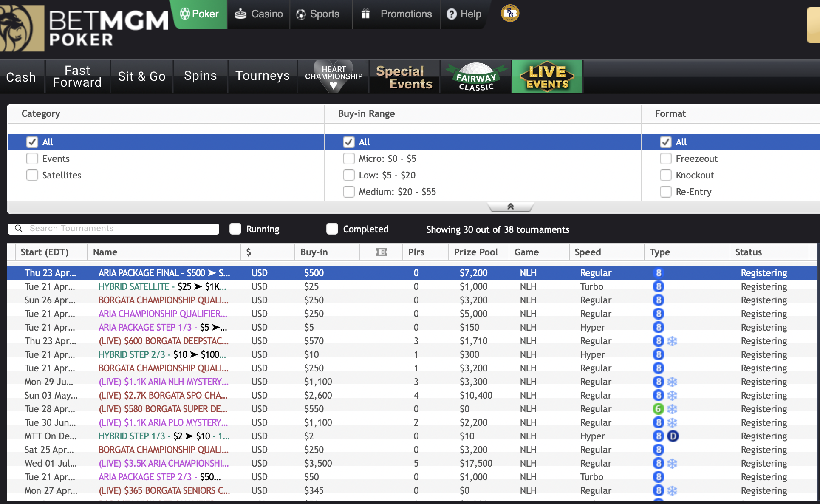Open Promotions via the gift icon
The image size is (820, 504).
click(366, 14)
